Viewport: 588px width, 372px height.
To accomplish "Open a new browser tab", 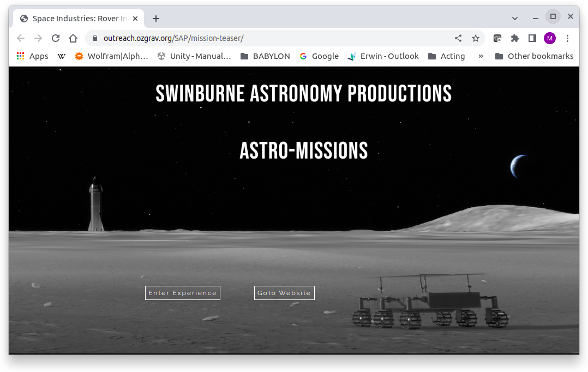I will [x=156, y=18].
